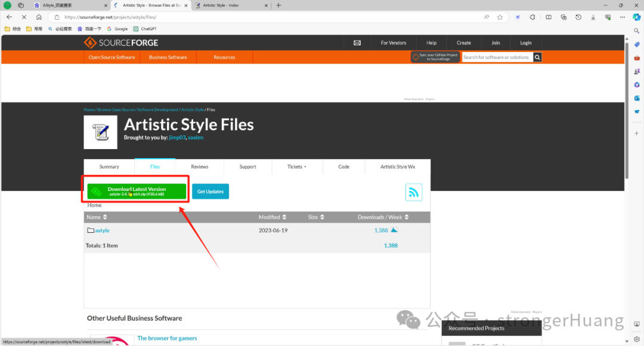Toggle split screen icon in toolbar
644x346 pixels.
549,17
